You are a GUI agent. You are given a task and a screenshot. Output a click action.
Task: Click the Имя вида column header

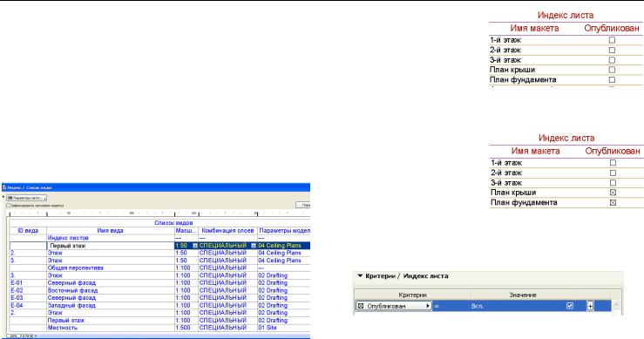pyautogui.click(x=110, y=231)
